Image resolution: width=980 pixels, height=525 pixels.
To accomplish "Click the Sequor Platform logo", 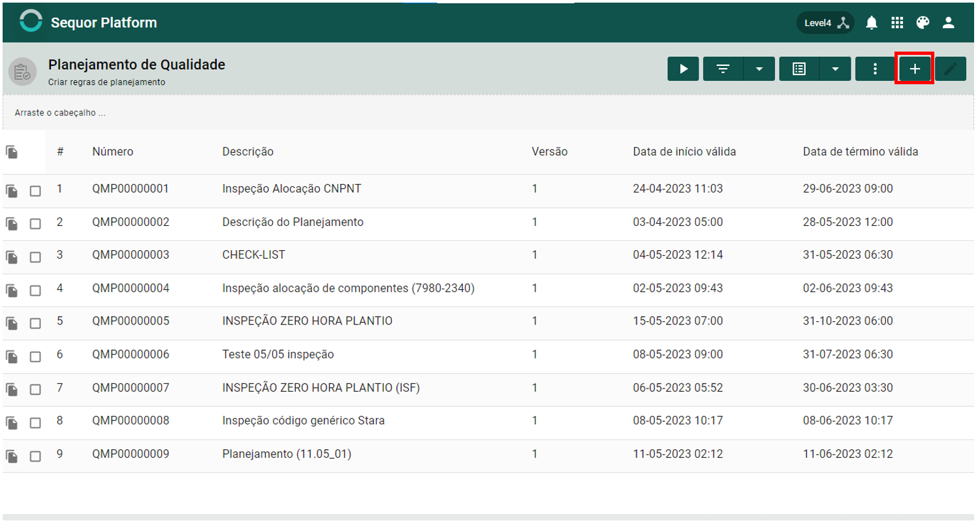I will click(x=30, y=22).
